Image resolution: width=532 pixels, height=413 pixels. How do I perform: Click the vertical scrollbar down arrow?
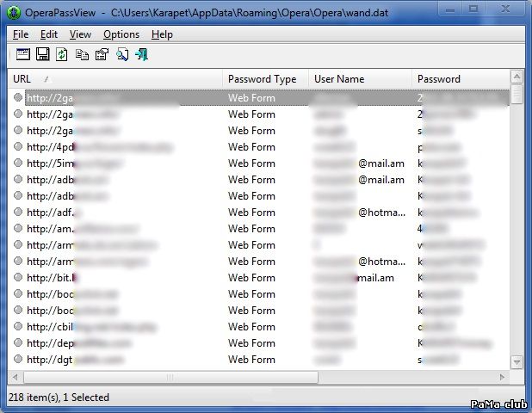tap(517, 362)
